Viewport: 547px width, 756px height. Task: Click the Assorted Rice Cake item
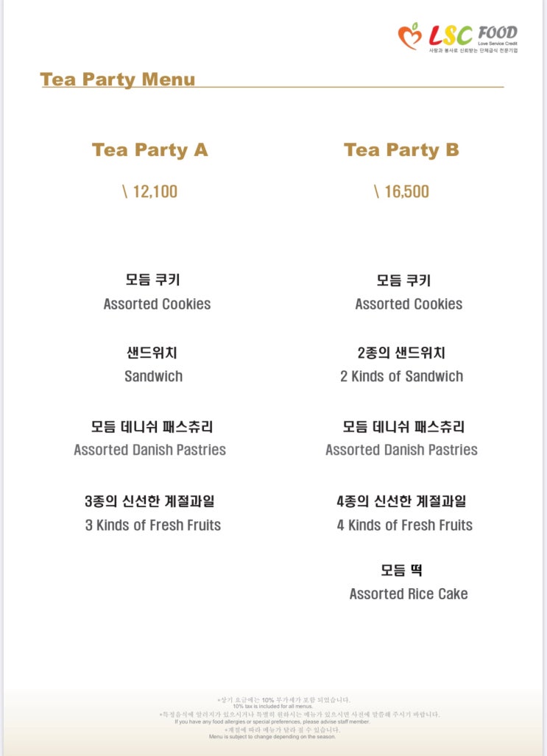pos(409,593)
